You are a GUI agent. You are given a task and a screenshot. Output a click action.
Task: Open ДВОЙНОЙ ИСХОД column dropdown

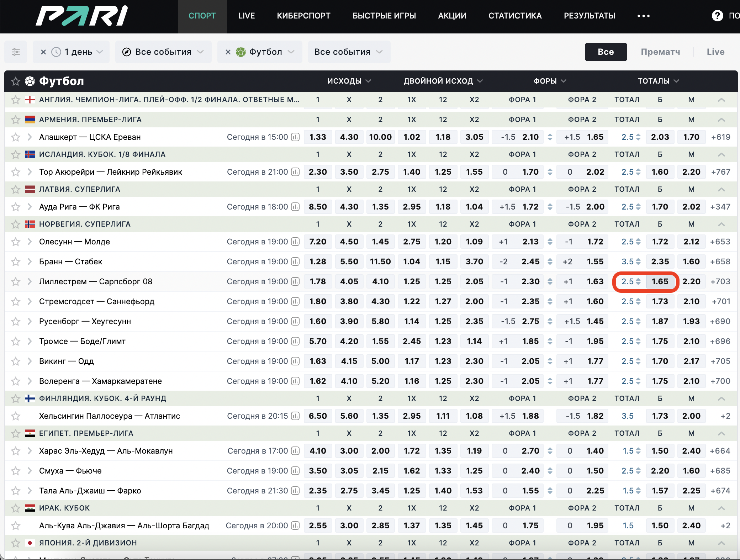click(x=443, y=81)
